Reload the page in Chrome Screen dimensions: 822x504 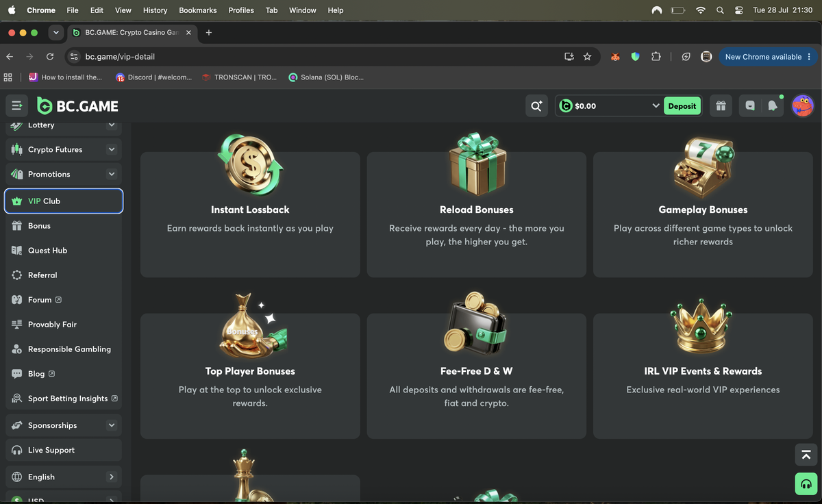click(50, 57)
